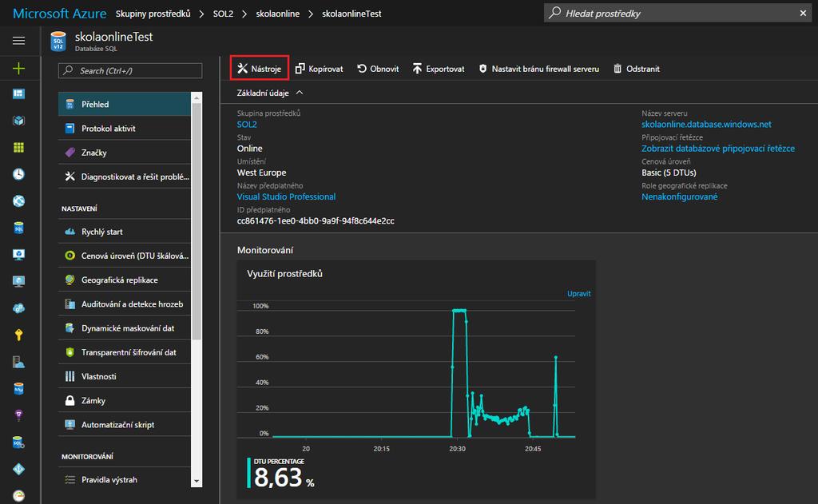
Task: Click Skupiny prostředků in the breadcrumb
Action: [153, 14]
